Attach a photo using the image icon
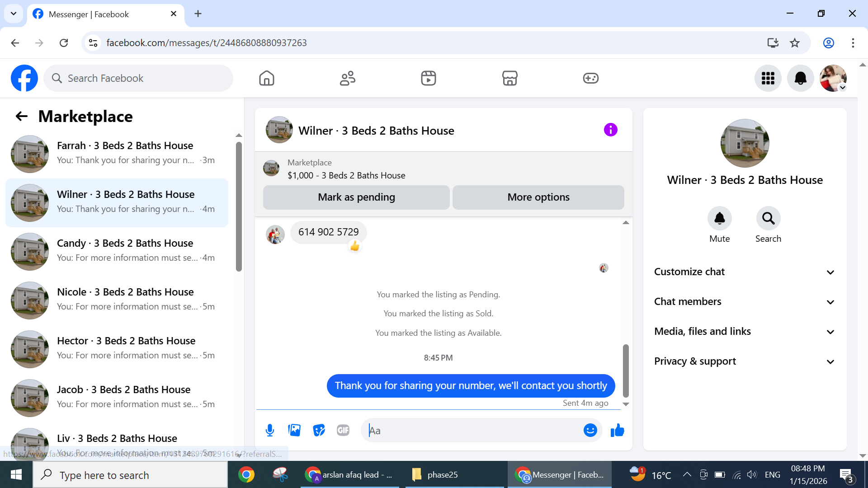 pyautogui.click(x=294, y=430)
